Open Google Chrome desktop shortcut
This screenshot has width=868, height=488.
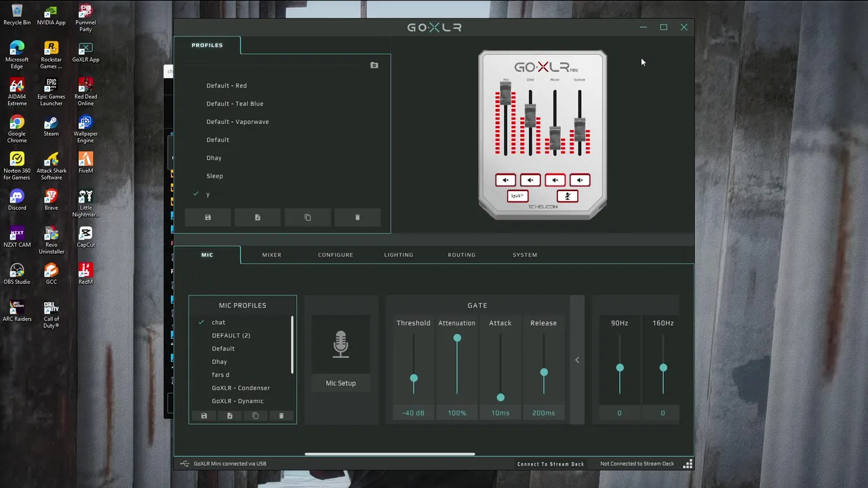tap(17, 129)
